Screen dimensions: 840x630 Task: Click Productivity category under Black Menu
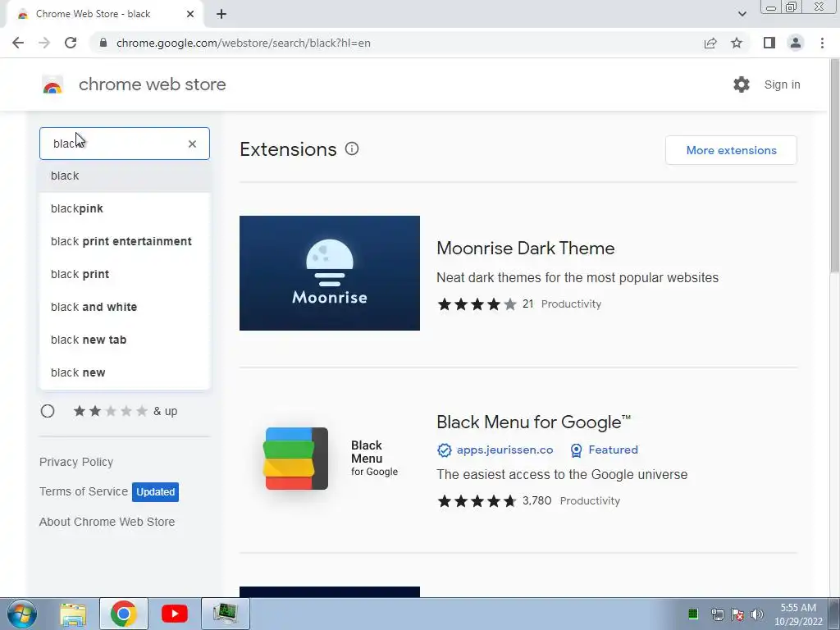point(590,501)
